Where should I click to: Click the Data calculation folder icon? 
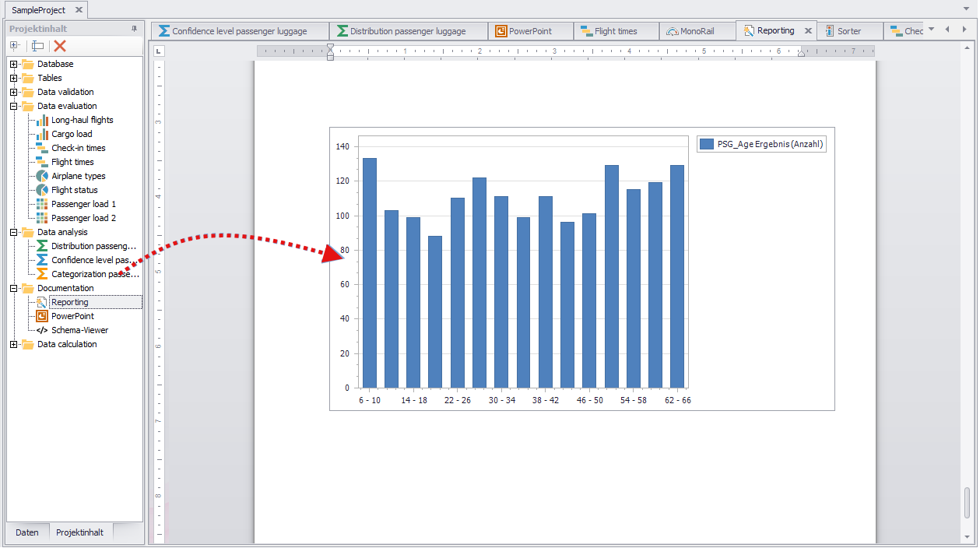click(x=28, y=344)
